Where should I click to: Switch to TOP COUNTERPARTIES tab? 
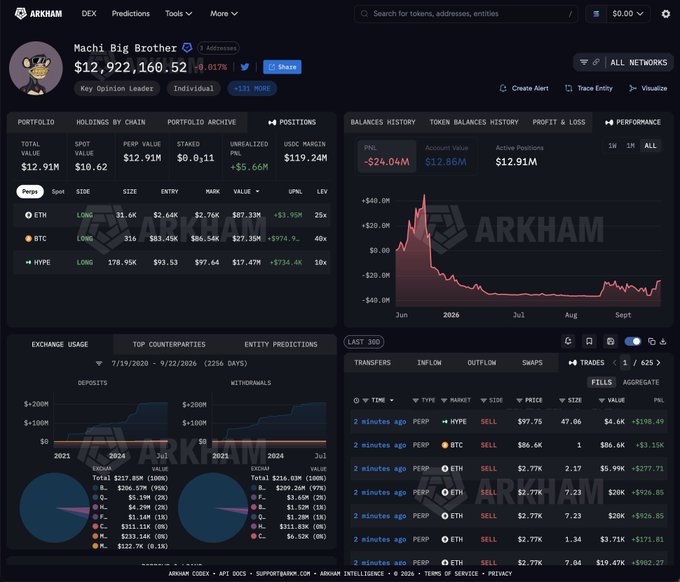tap(169, 344)
